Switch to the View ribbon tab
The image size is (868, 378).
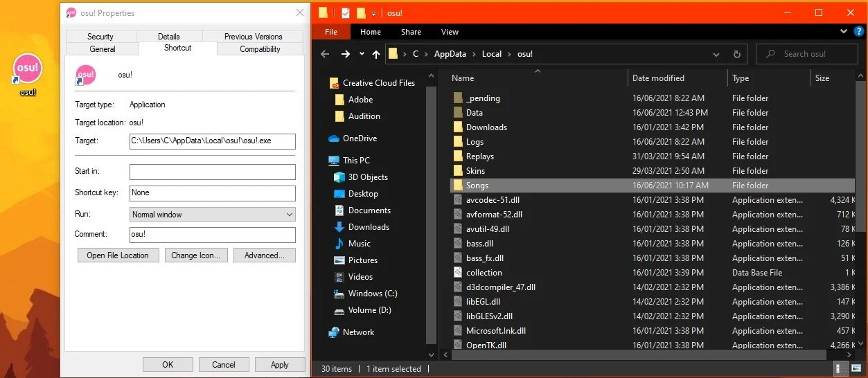coord(450,32)
